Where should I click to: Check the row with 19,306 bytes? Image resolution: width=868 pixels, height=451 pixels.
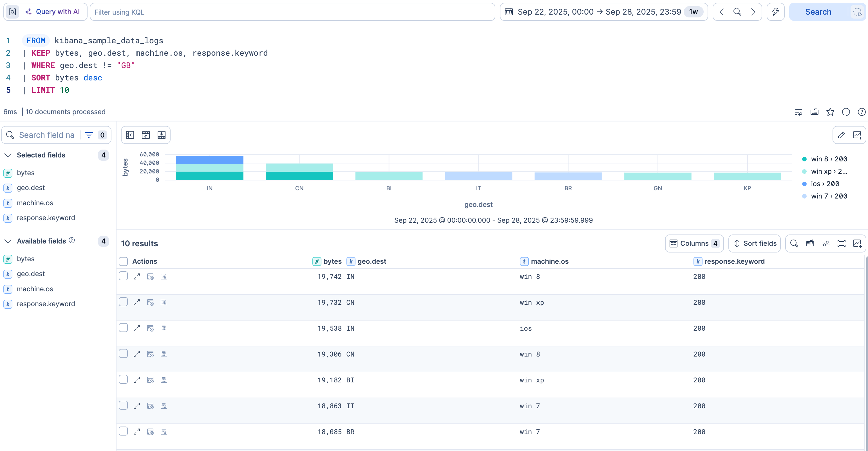click(x=123, y=354)
